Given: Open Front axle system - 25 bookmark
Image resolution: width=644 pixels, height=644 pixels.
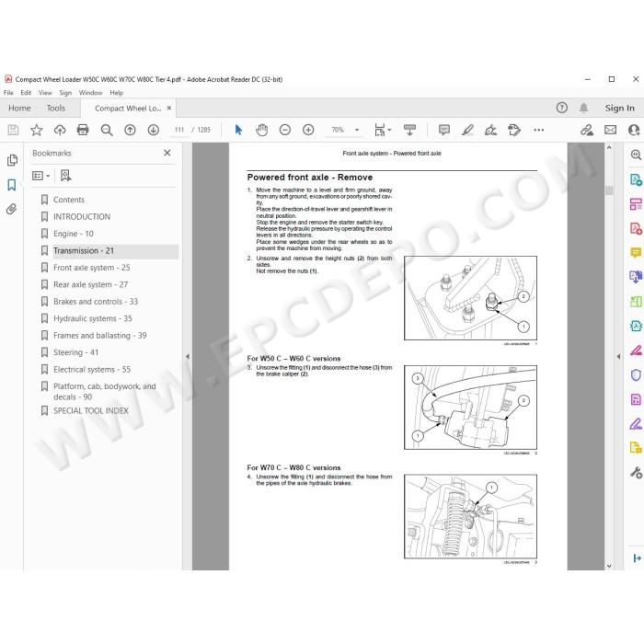Looking at the screenshot, I should coord(92,268).
